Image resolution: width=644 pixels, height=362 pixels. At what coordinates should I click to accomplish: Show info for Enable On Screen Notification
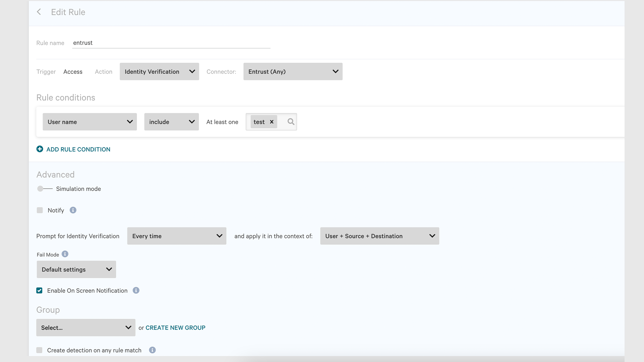pyautogui.click(x=136, y=291)
